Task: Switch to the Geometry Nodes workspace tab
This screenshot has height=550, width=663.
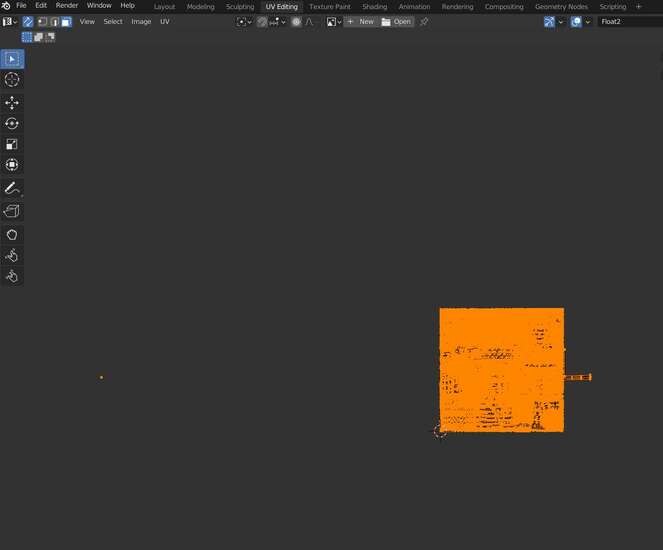Action: point(561,7)
